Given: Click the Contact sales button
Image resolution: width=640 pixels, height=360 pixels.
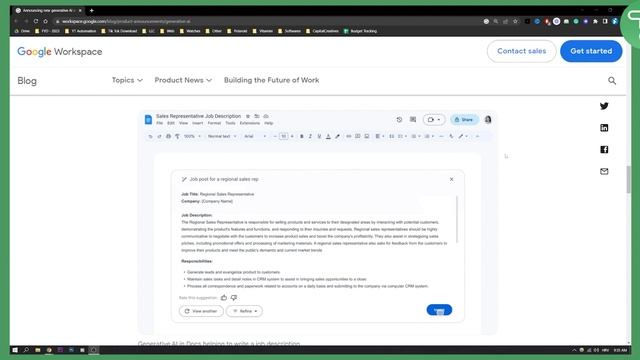Looking at the screenshot, I should point(521,51).
